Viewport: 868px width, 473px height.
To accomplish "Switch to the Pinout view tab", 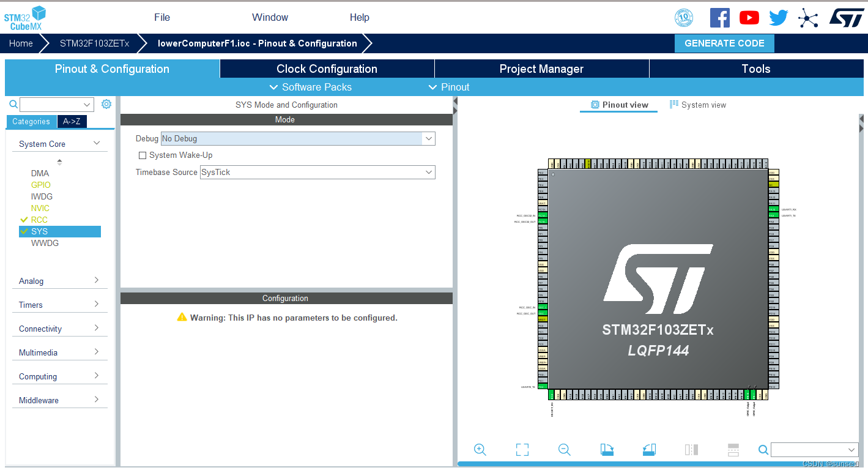I will pos(618,105).
